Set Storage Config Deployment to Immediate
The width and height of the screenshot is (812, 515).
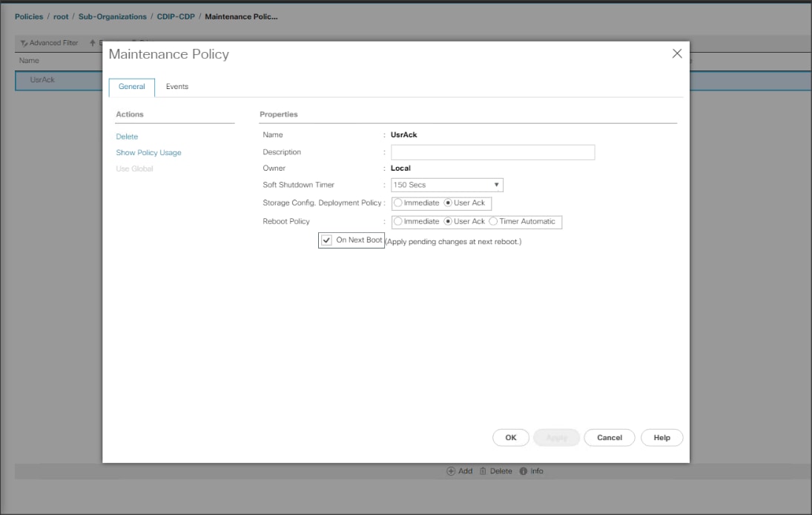397,203
